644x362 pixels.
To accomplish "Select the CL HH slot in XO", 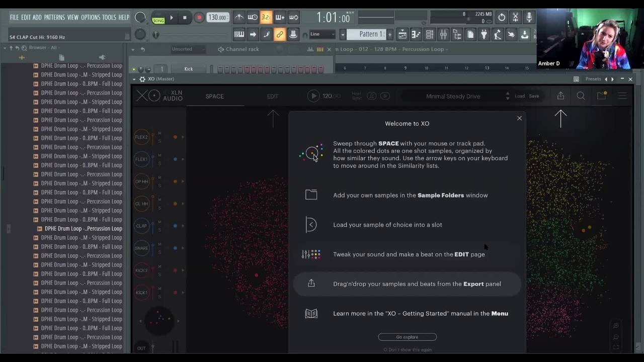I will coord(141,204).
